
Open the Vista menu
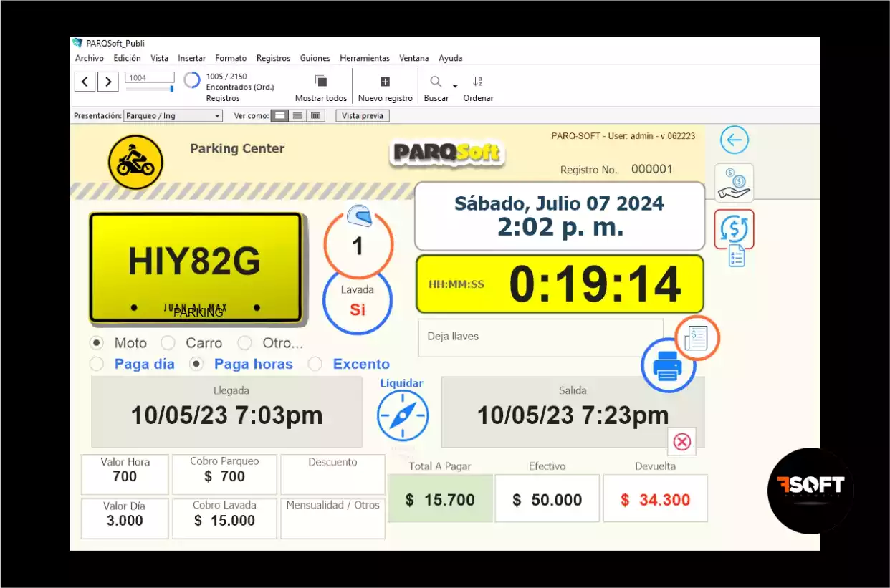[x=159, y=58]
